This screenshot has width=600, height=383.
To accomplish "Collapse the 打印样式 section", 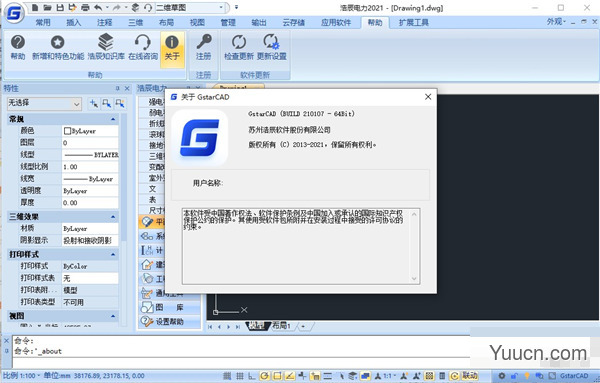I will click(113, 254).
